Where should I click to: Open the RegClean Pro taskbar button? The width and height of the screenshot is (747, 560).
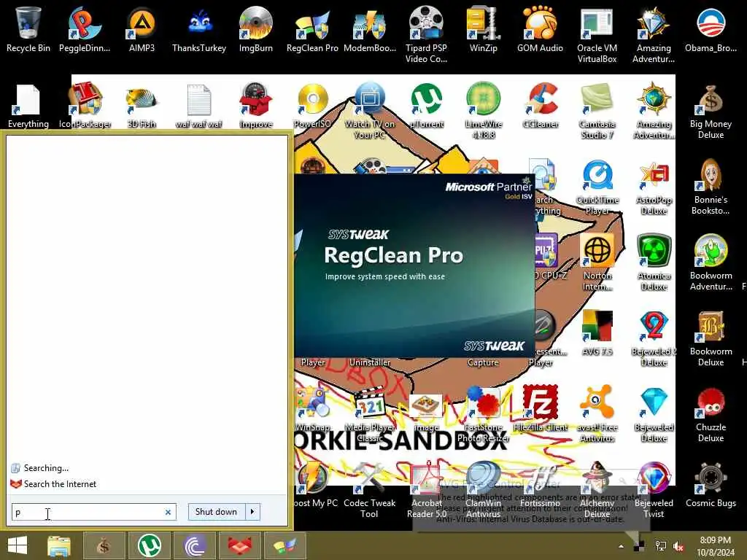coord(285,545)
